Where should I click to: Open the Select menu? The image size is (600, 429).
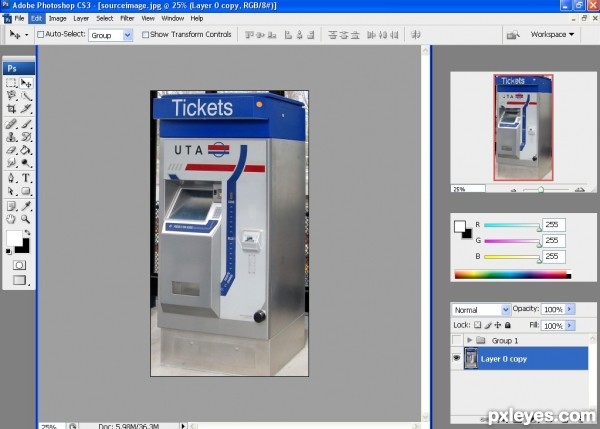point(104,18)
